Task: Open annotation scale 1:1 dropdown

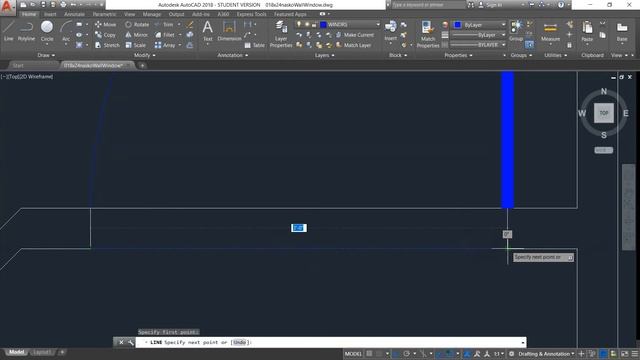Action: (x=499, y=353)
